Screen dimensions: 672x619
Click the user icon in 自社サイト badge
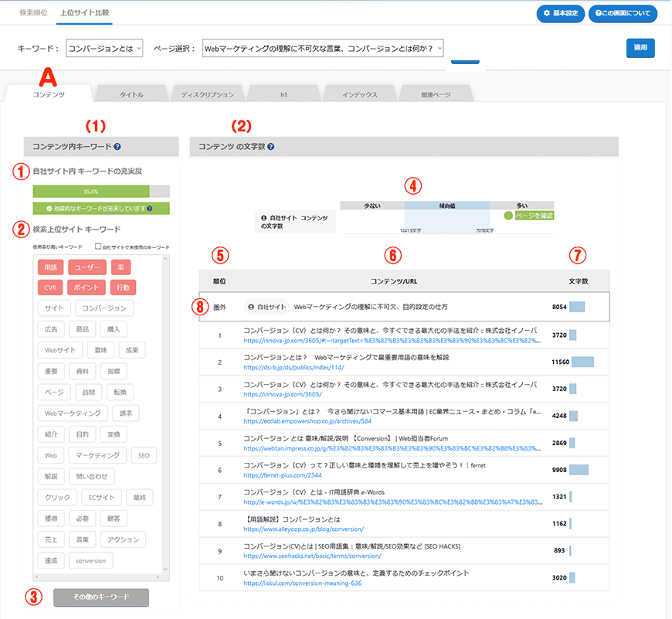[251, 307]
